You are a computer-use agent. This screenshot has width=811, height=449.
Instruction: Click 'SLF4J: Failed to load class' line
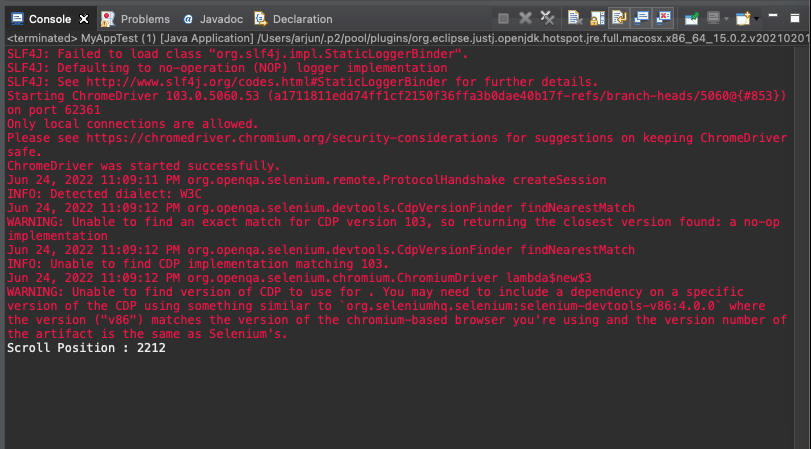237,54
